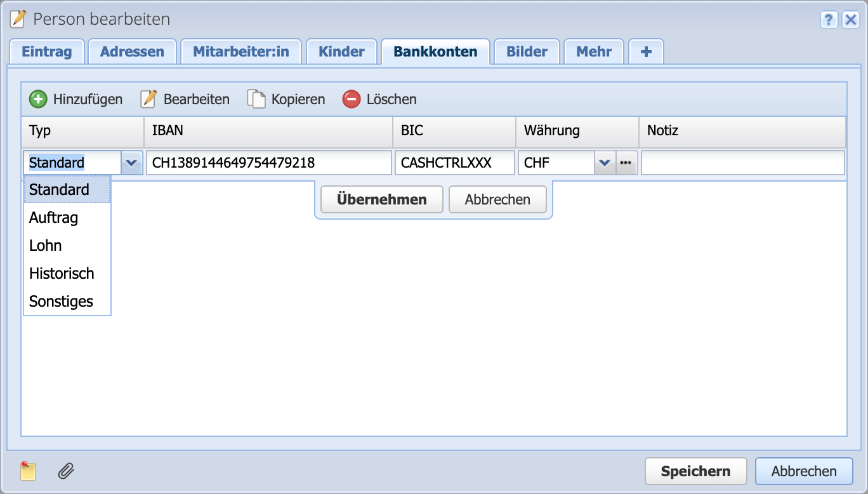
Task: Switch to the Adressen tab
Action: pos(132,52)
